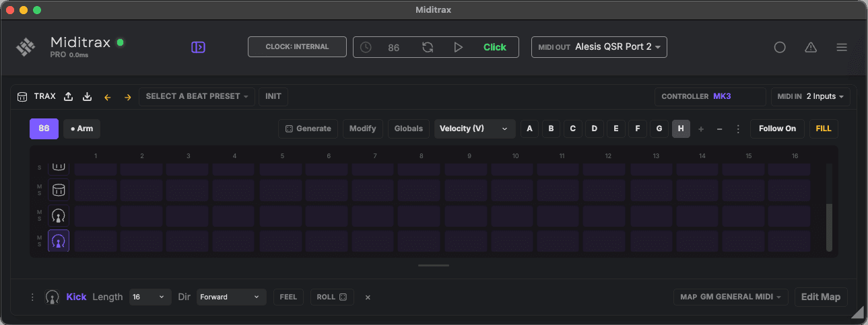Select pattern A

pyautogui.click(x=529, y=129)
